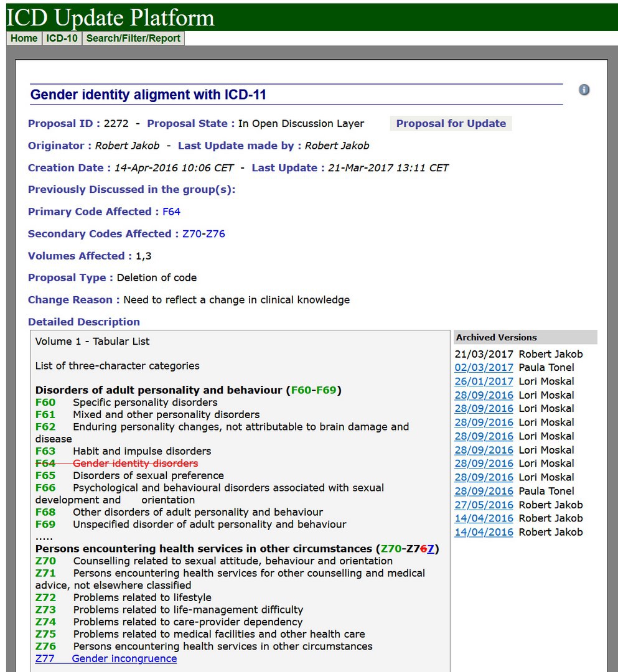Image resolution: width=618 pixels, height=672 pixels.
Task: Click the Z73 life-management difficulty code
Action: click(45, 610)
